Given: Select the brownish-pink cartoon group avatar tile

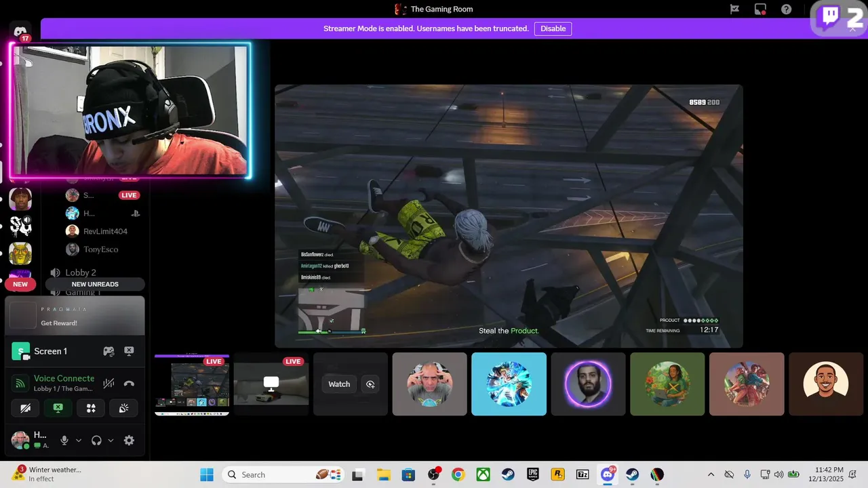Looking at the screenshot, I should 747,384.
